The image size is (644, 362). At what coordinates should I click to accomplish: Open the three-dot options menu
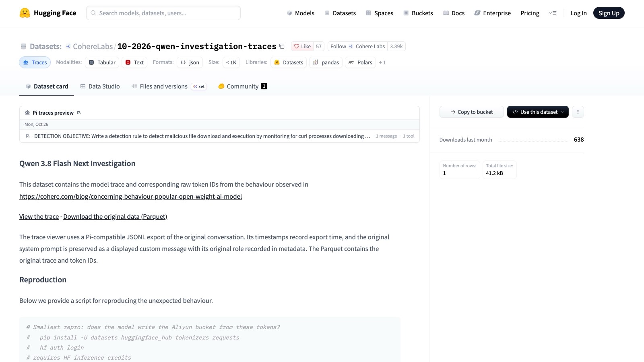click(578, 112)
